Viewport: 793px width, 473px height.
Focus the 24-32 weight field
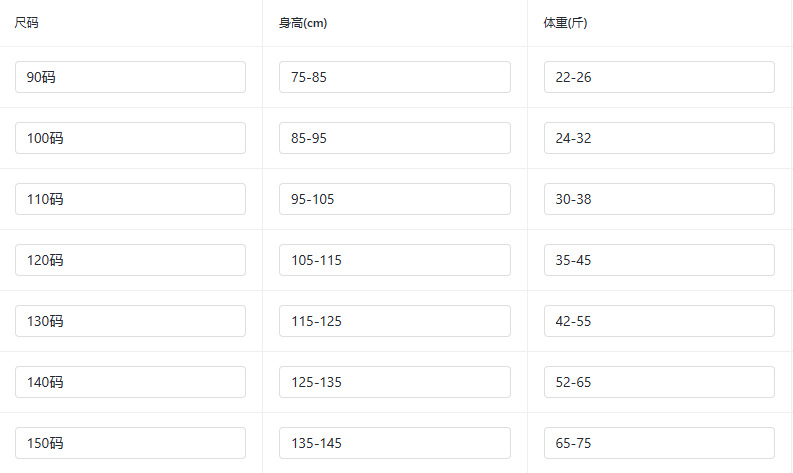click(x=659, y=138)
